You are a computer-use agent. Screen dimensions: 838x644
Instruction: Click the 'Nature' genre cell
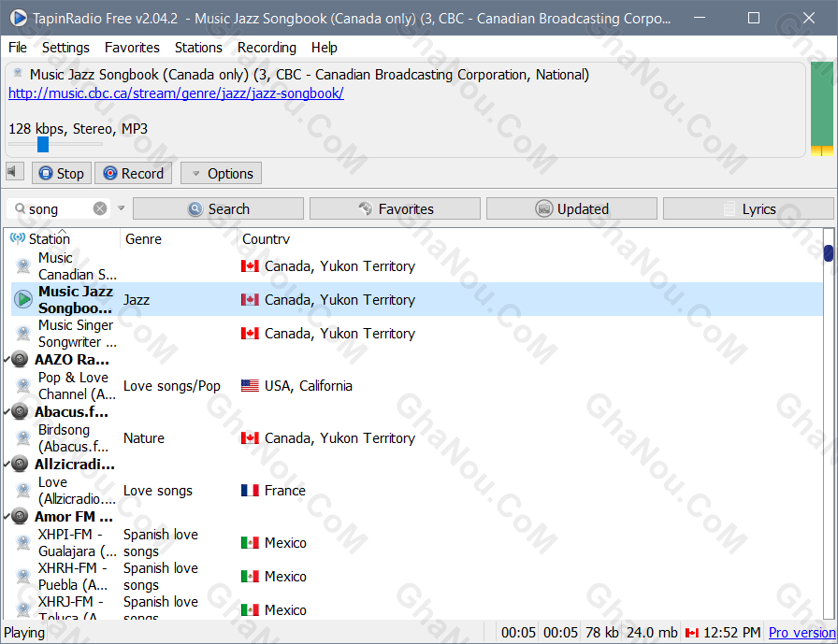click(x=144, y=437)
